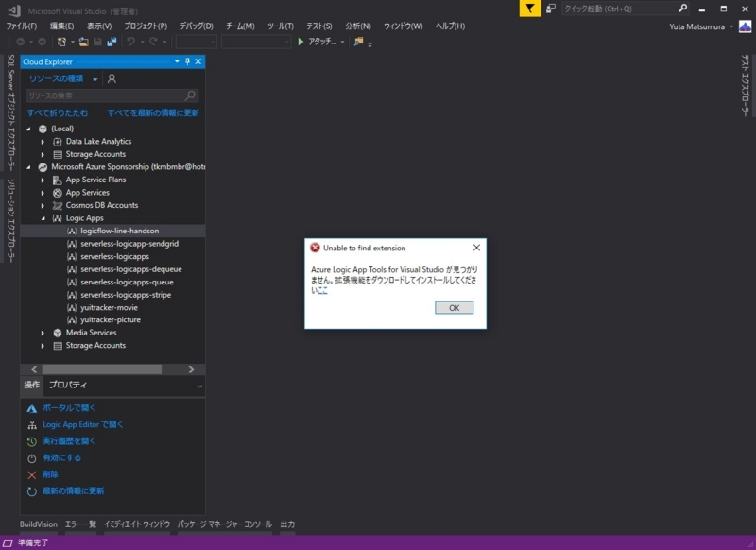
Task: Click the find-in-files toolbar icon
Action: click(x=358, y=42)
